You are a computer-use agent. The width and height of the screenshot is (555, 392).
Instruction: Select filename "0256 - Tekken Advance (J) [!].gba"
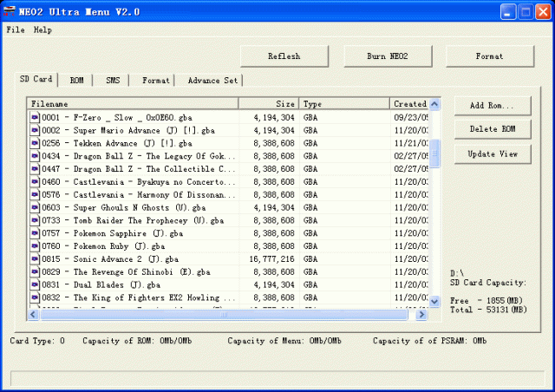[117, 143]
